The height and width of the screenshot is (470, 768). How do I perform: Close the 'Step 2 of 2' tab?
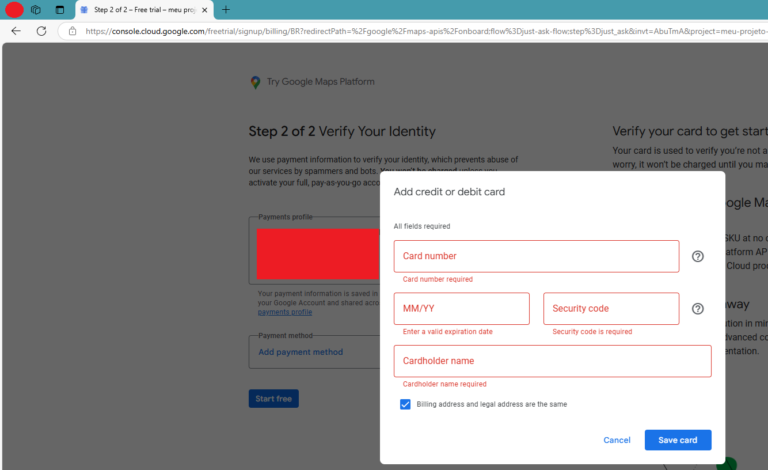coord(204,9)
